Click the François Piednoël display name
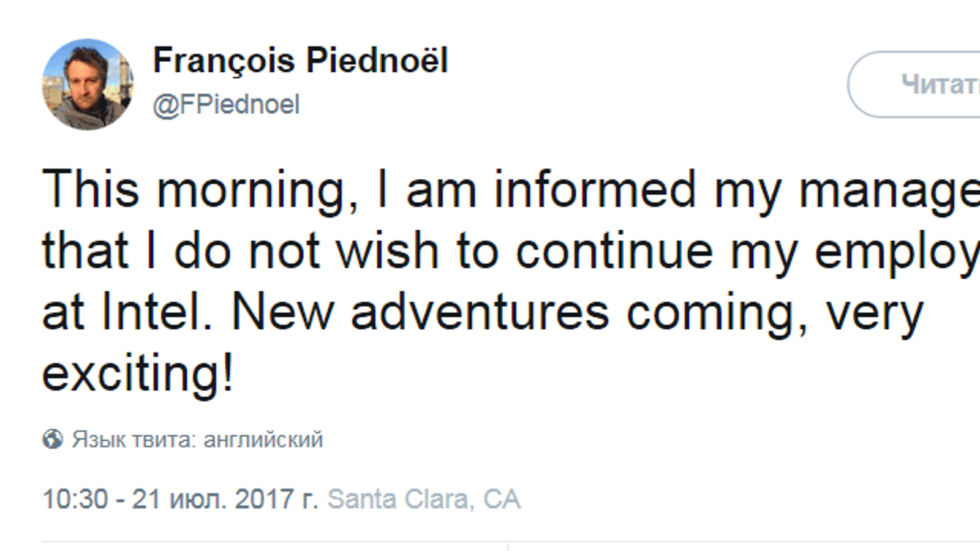The width and height of the screenshot is (980, 551). click(x=300, y=60)
